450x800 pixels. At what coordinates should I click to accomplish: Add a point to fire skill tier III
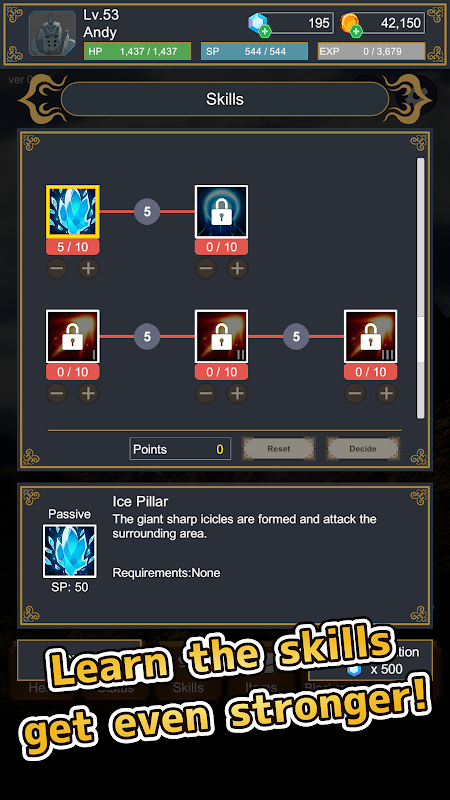[386, 393]
